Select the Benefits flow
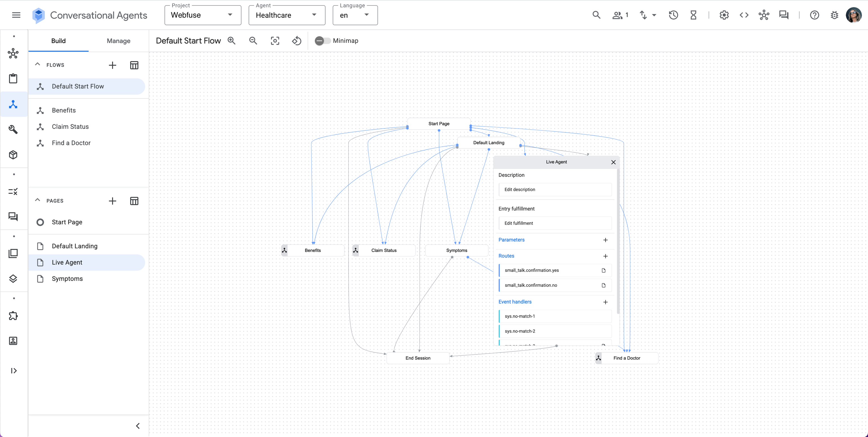This screenshot has height=437, width=868. [65, 110]
